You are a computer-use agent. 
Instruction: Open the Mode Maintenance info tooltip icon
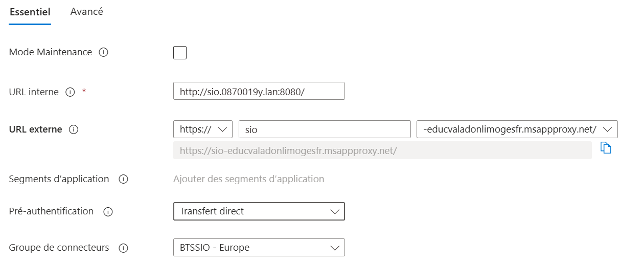103,53
